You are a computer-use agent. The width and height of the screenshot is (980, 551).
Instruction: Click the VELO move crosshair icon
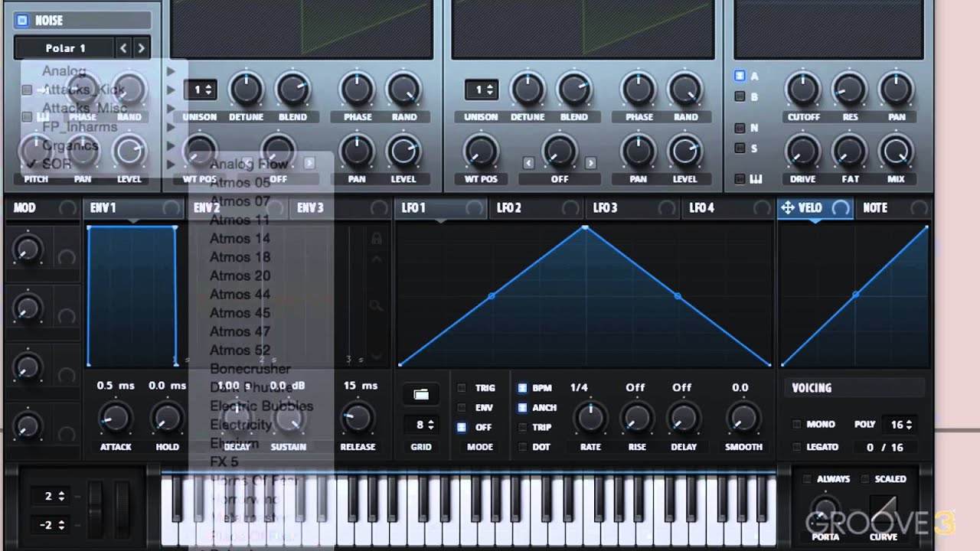(787, 208)
